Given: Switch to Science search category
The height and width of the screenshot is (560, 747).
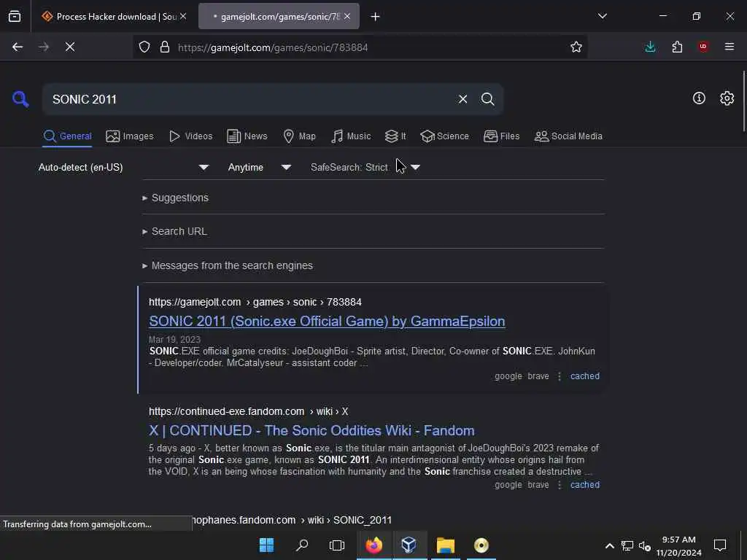Looking at the screenshot, I should 444,136.
